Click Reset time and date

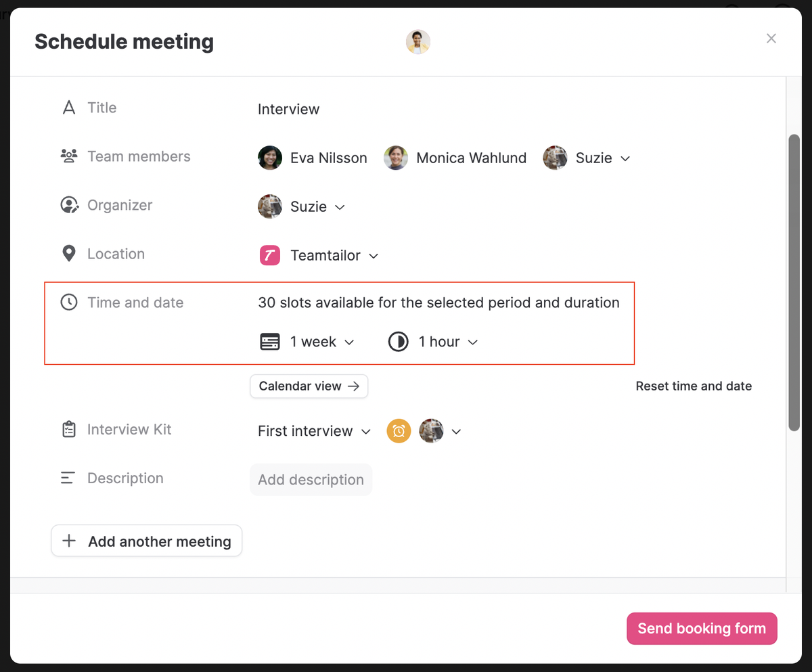pos(694,386)
